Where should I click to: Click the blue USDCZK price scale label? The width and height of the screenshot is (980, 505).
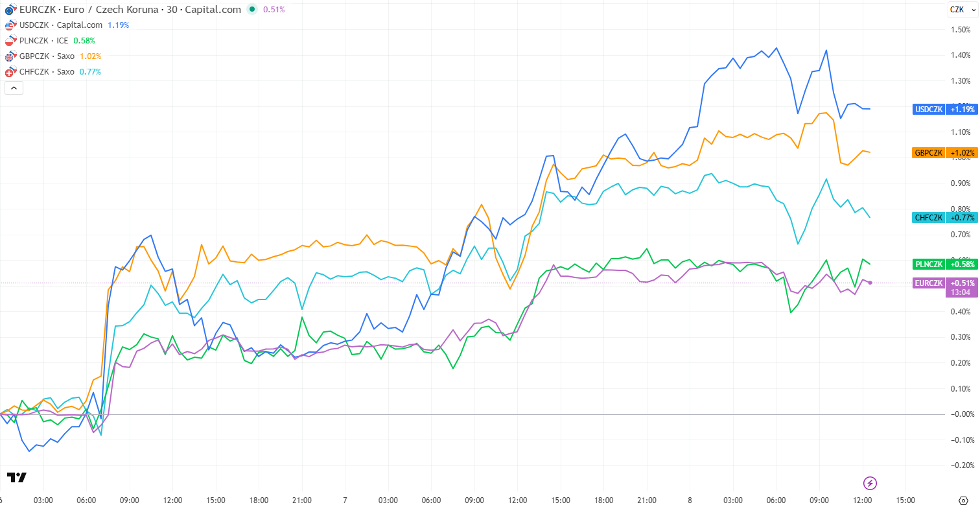point(929,110)
